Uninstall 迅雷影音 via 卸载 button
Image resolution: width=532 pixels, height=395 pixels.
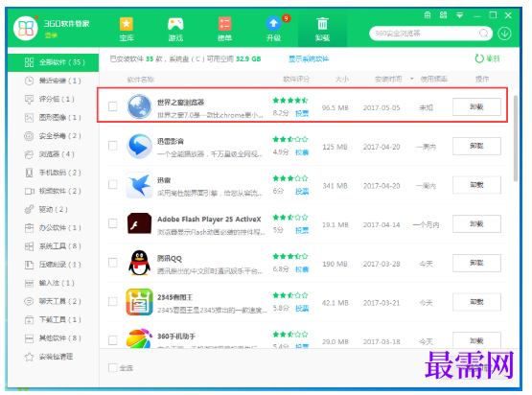pos(476,146)
